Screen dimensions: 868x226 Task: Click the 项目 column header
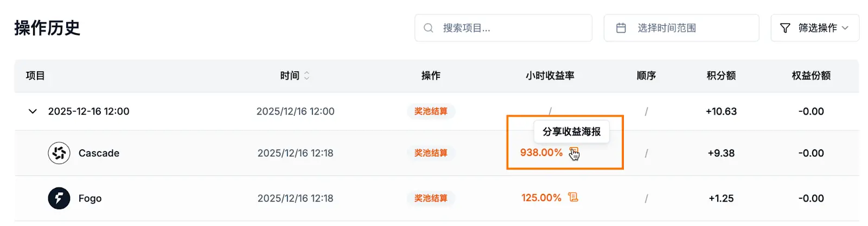click(x=35, y=76)
